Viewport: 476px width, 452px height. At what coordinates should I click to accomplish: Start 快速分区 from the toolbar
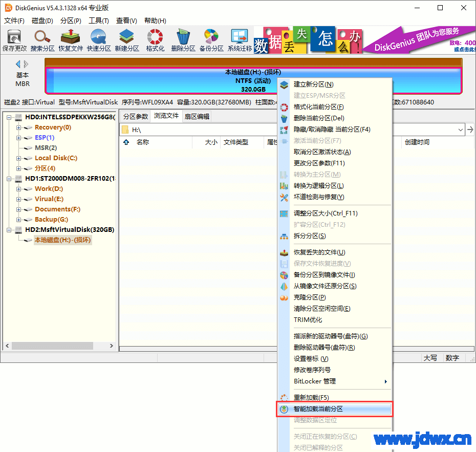[x=99, y=40]
